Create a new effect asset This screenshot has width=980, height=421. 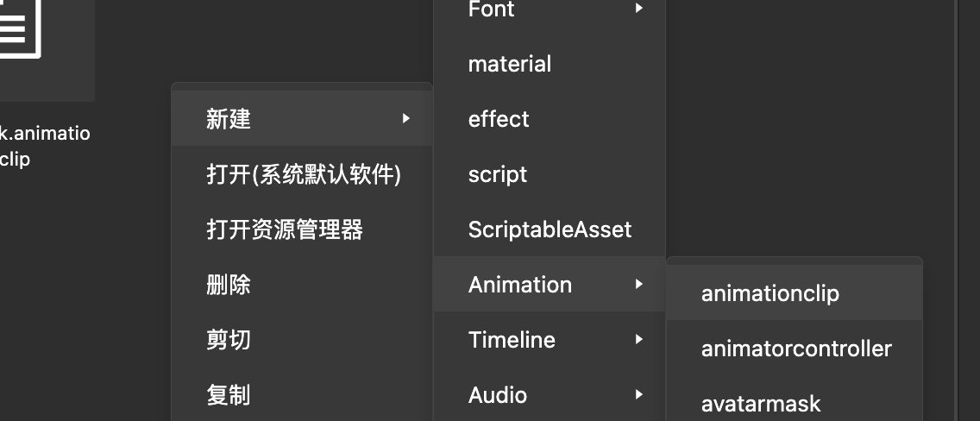click(550, 118)
